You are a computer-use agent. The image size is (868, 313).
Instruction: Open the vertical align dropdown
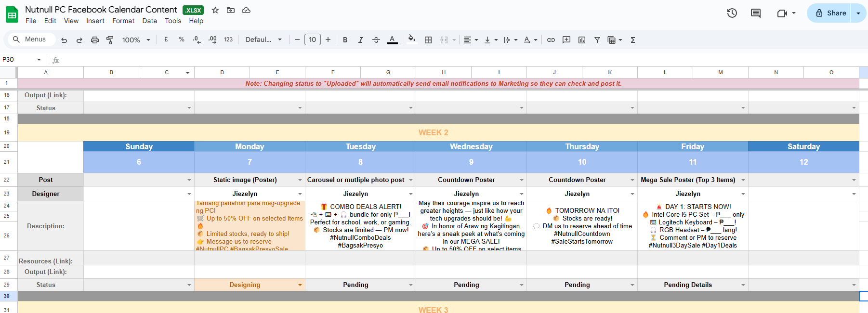[x=490, y=40]
